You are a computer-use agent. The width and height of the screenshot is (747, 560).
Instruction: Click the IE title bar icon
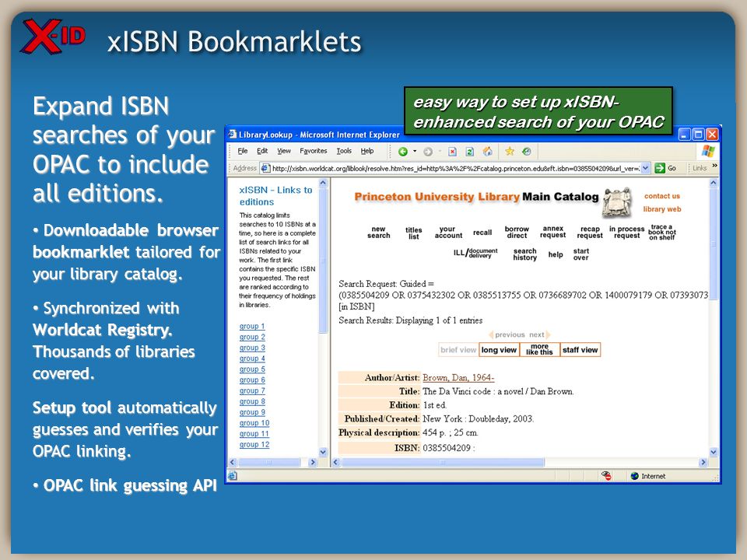(233, 135)
